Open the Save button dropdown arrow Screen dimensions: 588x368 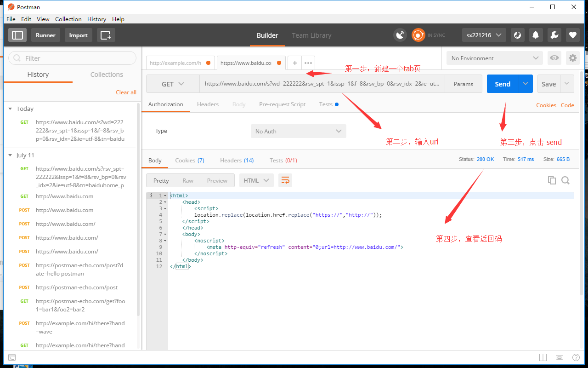pyautogui.click(x=567, y=84)
